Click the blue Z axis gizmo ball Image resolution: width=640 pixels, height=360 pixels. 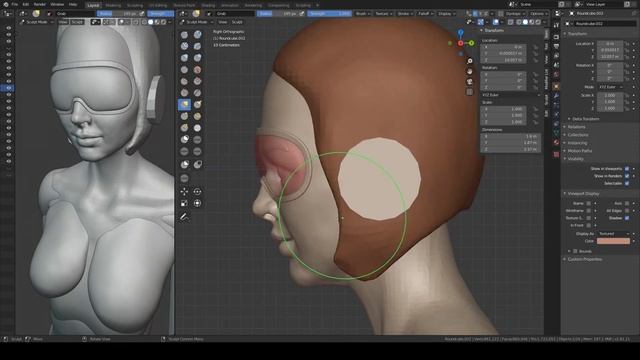pyautogui.click(x=460, y=32)
